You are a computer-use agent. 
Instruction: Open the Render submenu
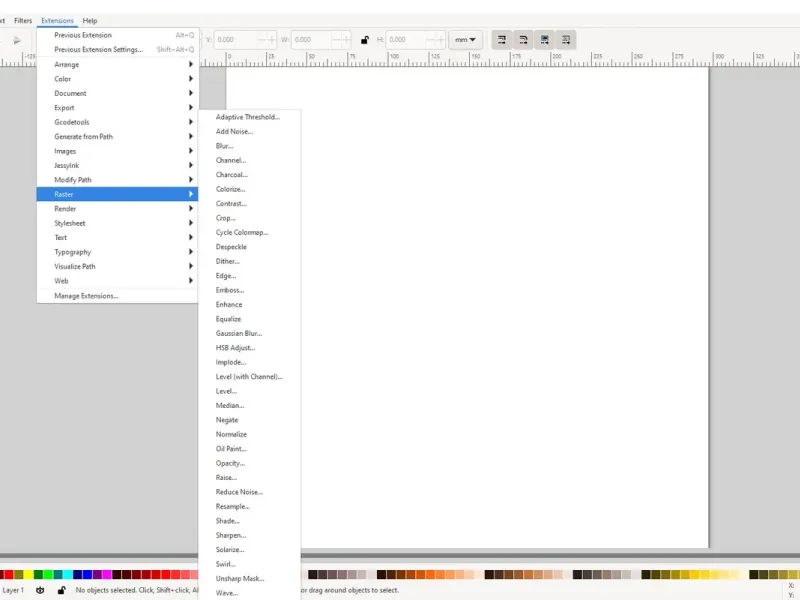[117, 209]
